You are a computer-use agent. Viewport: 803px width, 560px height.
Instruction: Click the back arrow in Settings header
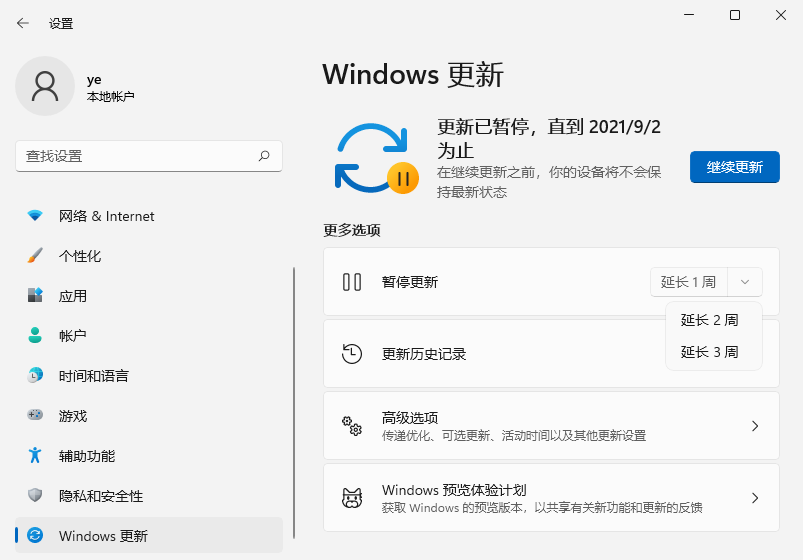point(23,23)
